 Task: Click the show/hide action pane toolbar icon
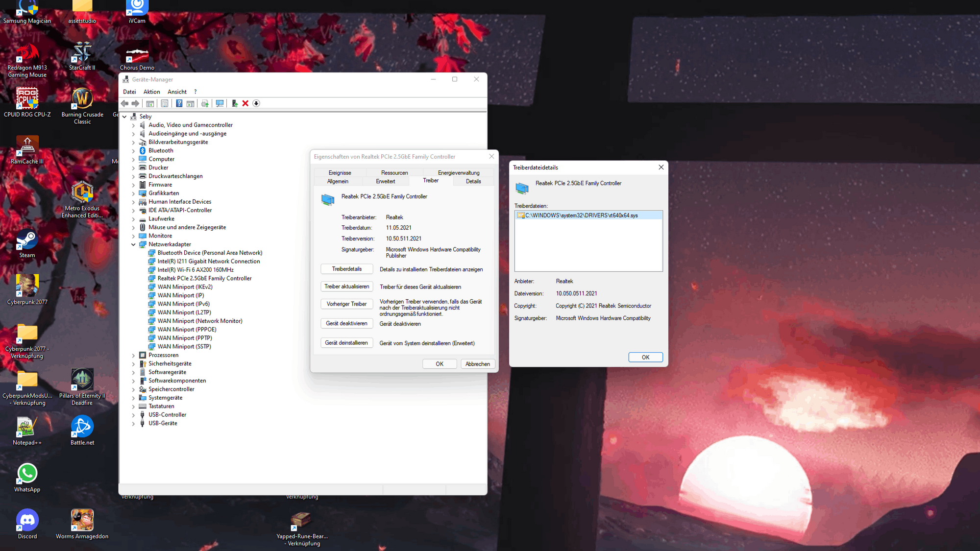[x=190, y=103]
